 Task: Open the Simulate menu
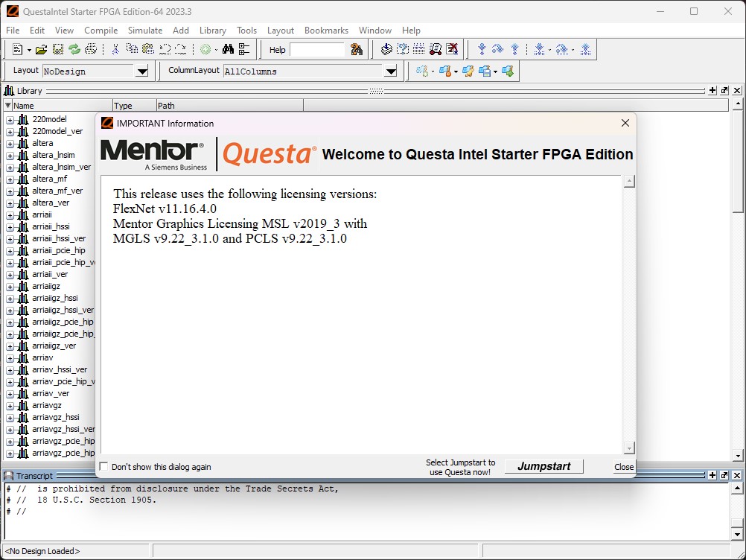[145, 31]
